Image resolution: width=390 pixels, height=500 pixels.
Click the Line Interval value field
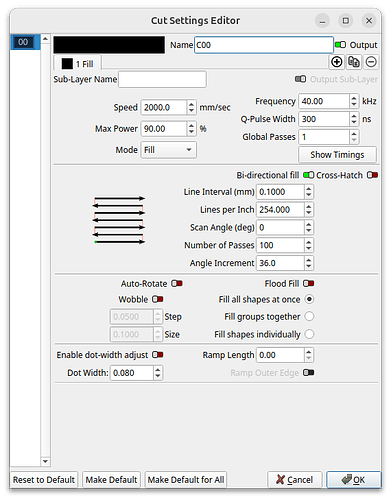280,192
